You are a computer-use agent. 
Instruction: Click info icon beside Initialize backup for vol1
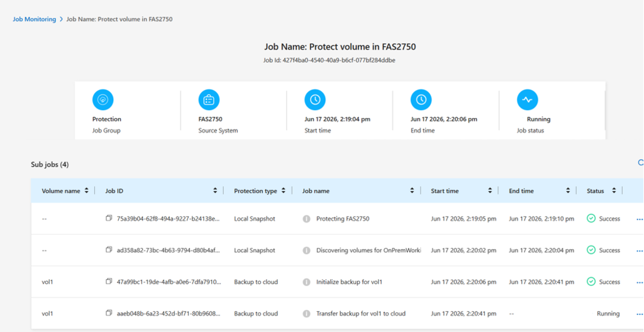coord(306,282)
